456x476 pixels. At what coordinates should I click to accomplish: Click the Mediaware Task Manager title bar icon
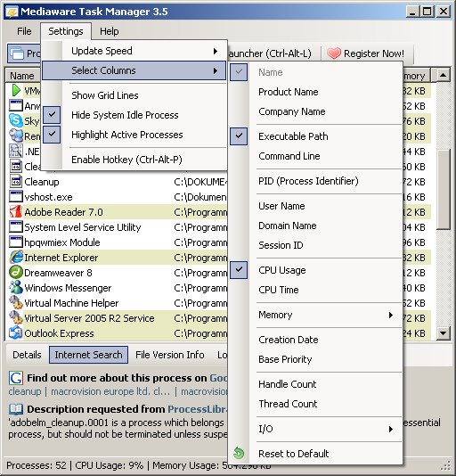point(12,12)
